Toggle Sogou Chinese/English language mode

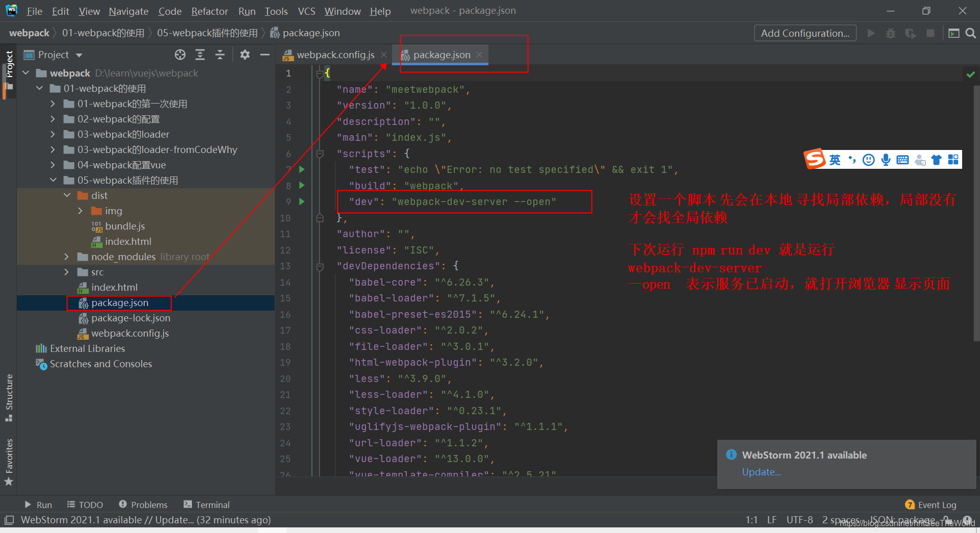pyautogui.click(x=835, y=160)
